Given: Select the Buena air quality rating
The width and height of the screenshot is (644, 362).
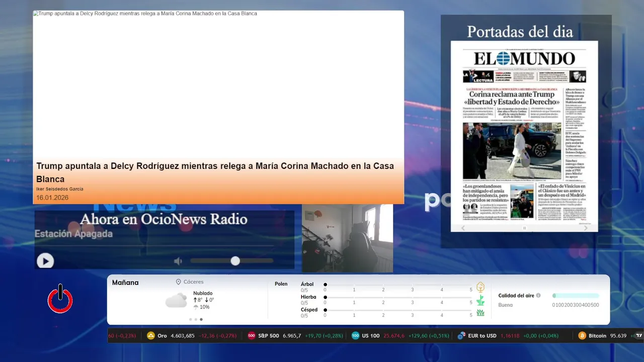Looking at the screenshot, I should [x=505, y=305].
